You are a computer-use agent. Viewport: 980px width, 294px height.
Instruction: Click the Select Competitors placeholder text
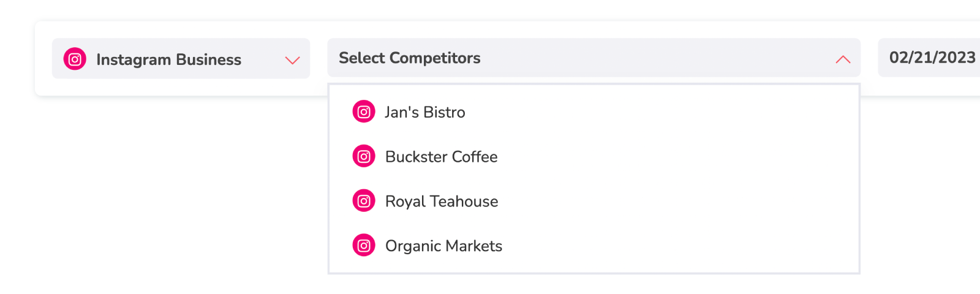pos(410,58)
